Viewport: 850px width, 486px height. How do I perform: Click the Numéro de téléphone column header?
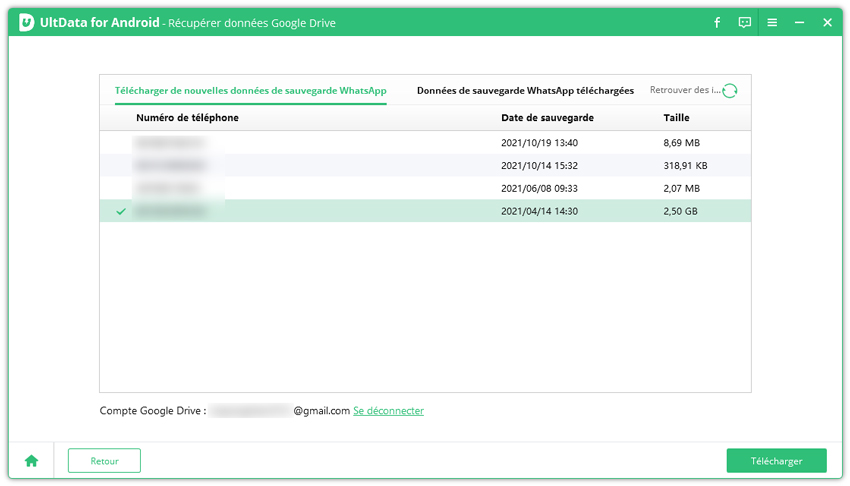point(187,118)
